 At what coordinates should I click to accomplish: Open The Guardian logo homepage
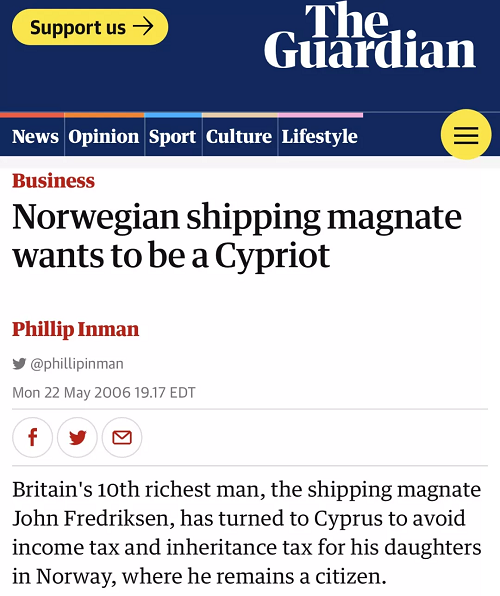pyautogui.click(x=370, y=35)
